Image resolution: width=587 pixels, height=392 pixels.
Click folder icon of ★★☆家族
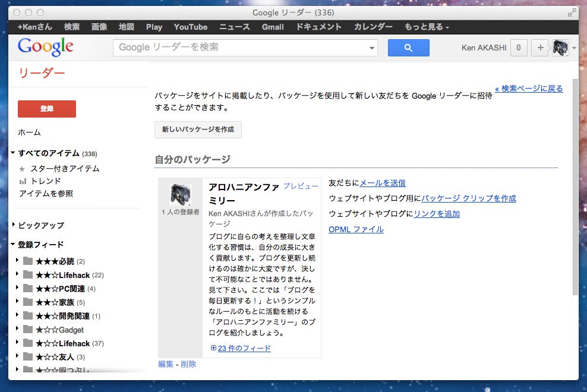pyautogui.click(x=28, y=302)
